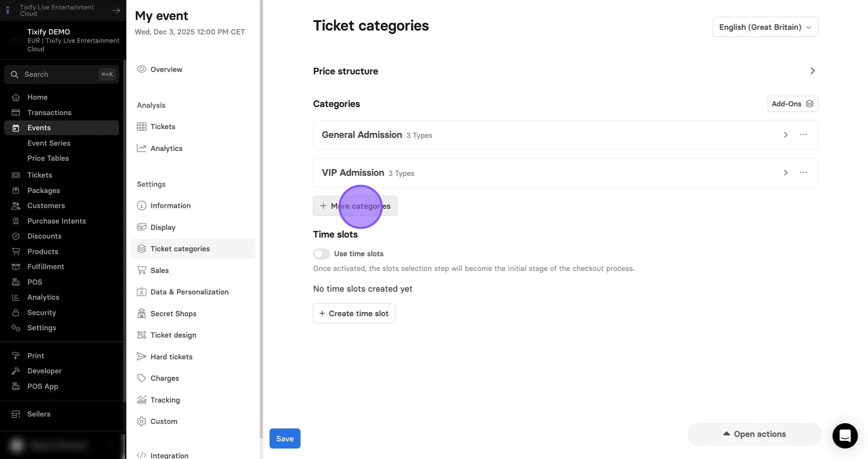Click the Search input field
This screenshot has height=459, width=868.
pos(61,74)
